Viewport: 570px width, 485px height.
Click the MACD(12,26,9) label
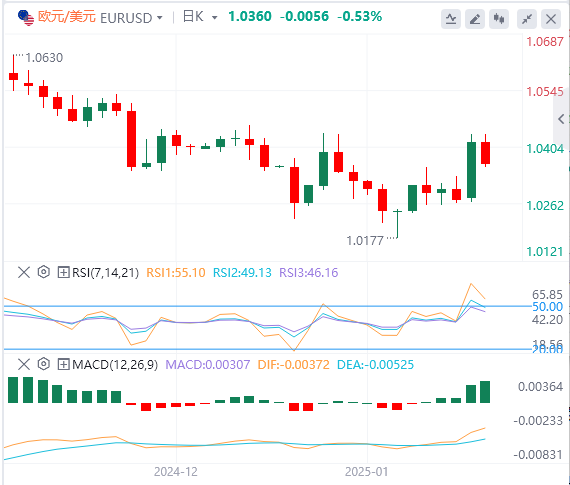(x=115, y=364)
